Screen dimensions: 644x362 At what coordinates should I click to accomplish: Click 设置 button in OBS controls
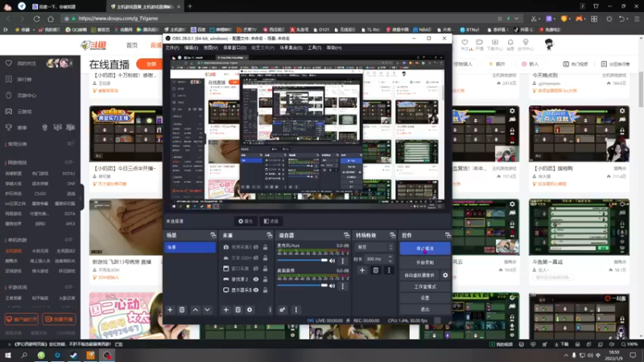point(425,298)
